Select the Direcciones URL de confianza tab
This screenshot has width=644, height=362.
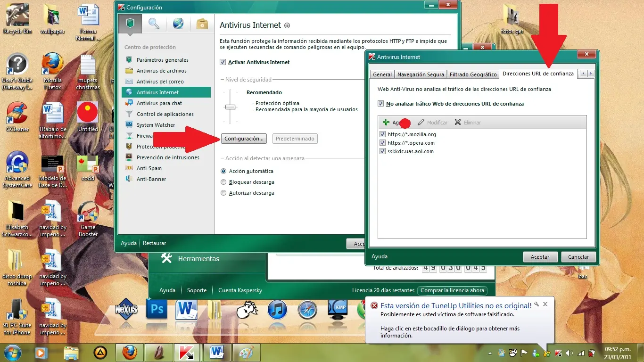point(538,74)
